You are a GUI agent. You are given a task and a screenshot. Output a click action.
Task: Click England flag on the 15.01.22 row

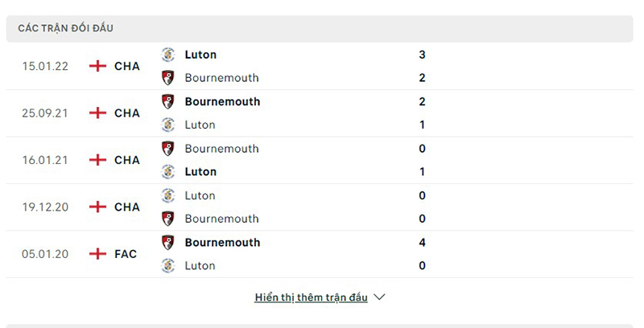[x=97, y=66]
